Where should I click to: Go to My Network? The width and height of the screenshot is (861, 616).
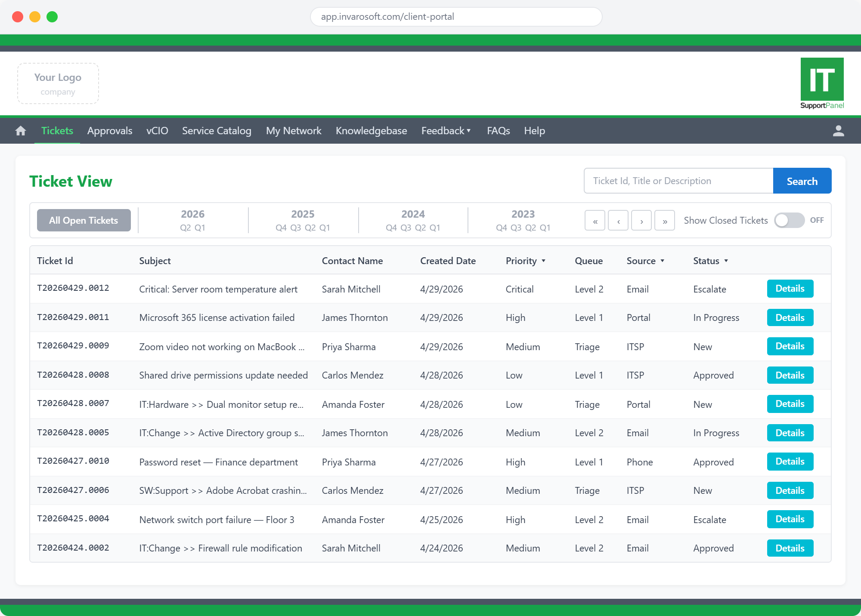(x=294, y=131)
